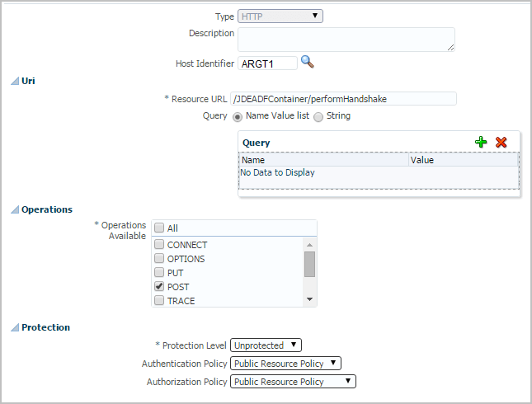Enable the CONNECT operation checkbox
The width and height of the screenshot is (532, 404).
159,245
